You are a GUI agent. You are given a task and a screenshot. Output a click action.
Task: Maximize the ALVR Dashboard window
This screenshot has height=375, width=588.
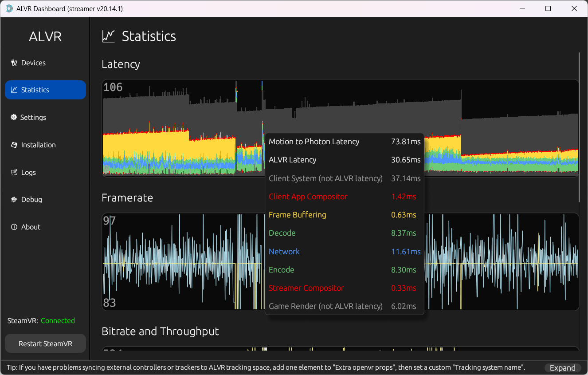[548, 8]
